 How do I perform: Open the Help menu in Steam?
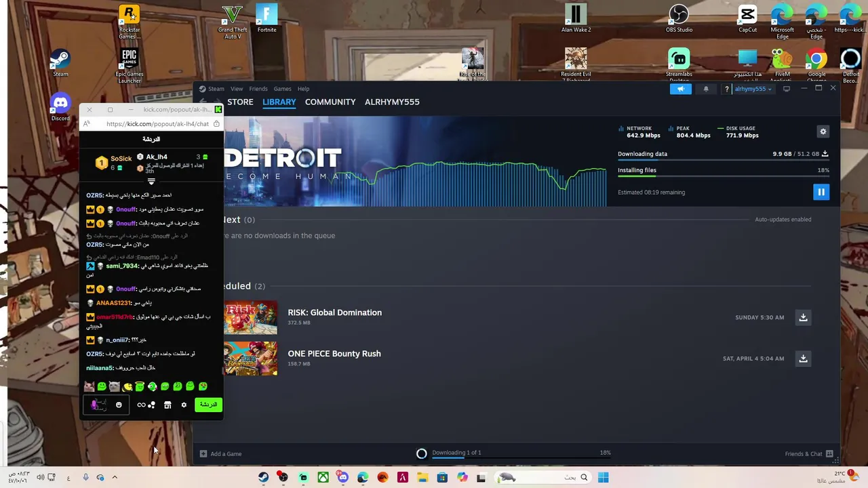click(x=303, y=89)
